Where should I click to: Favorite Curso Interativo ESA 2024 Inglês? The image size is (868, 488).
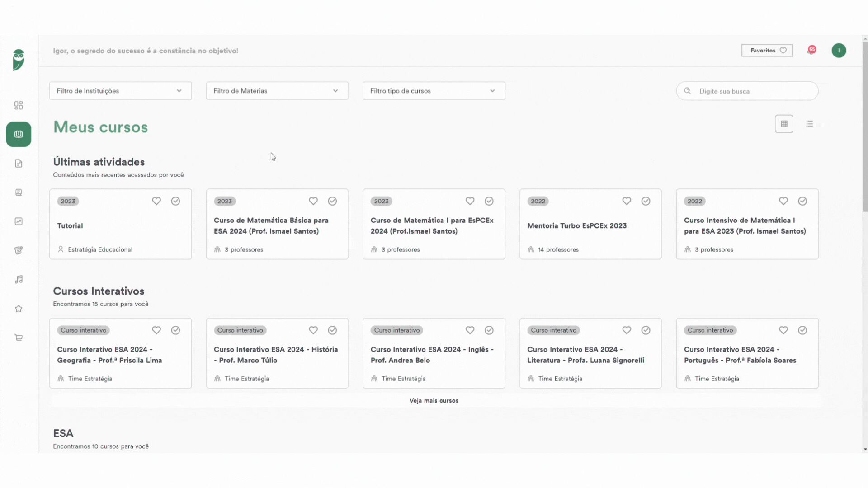[470, 330]
